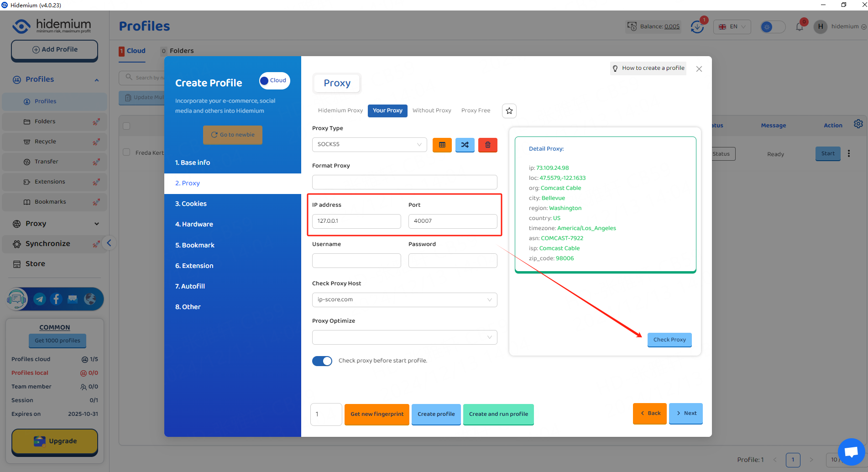The width and height of the screenshot is (868, 472).
Task: Open the table settings gear icon
Action: pos(858,124)
